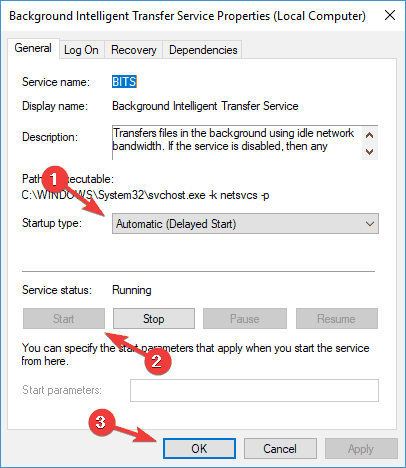Close the properties window with X
This screenshot has height=468, width=406.
390,15
